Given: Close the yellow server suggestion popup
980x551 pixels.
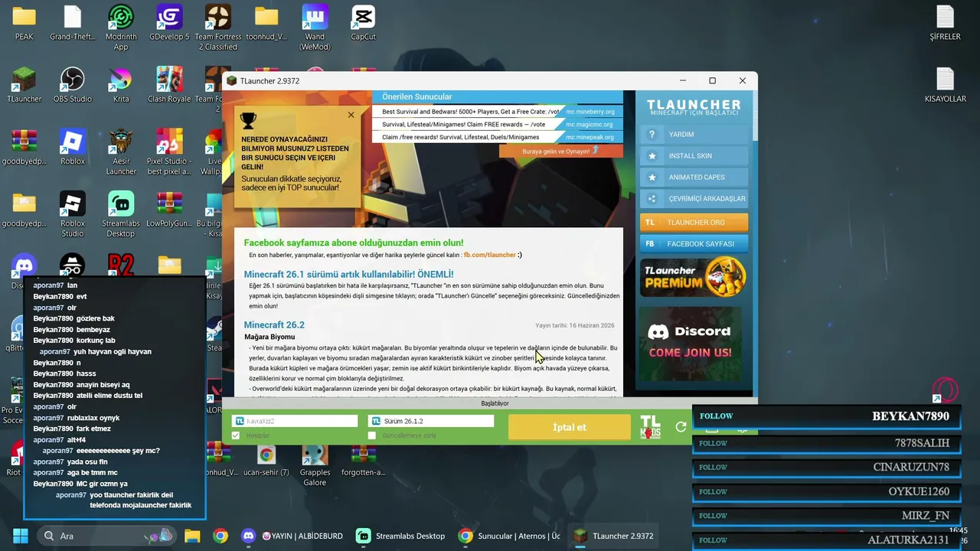Looking at the screenshot, I should (x=351, y=115).
